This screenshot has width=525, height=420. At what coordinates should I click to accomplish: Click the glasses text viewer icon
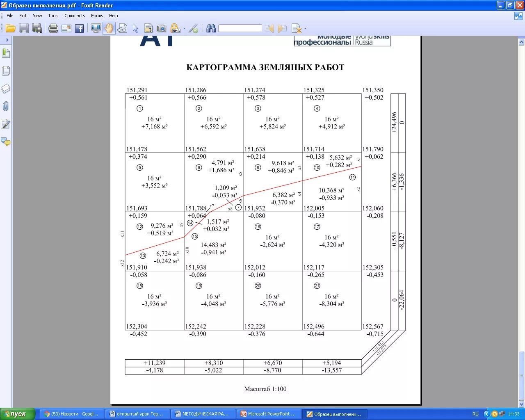click(122, 28)
